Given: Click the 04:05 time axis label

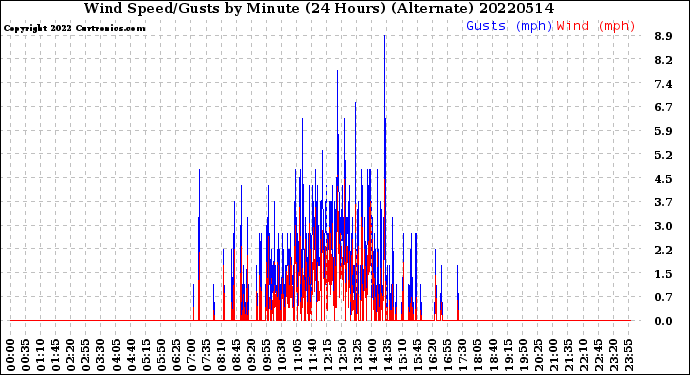Looking at the screenshot, I should click(116, 355).
